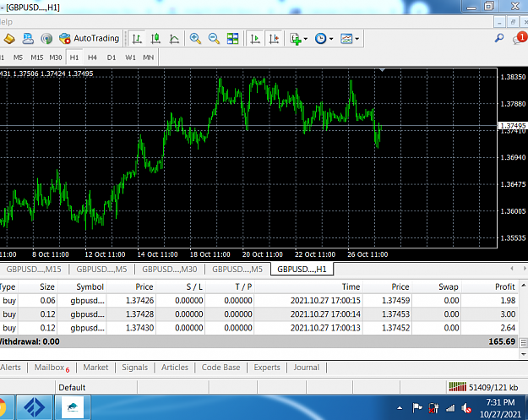Click the 51409/121 kb connection status
Screen dimensions: 528x420
click(483, 387)
